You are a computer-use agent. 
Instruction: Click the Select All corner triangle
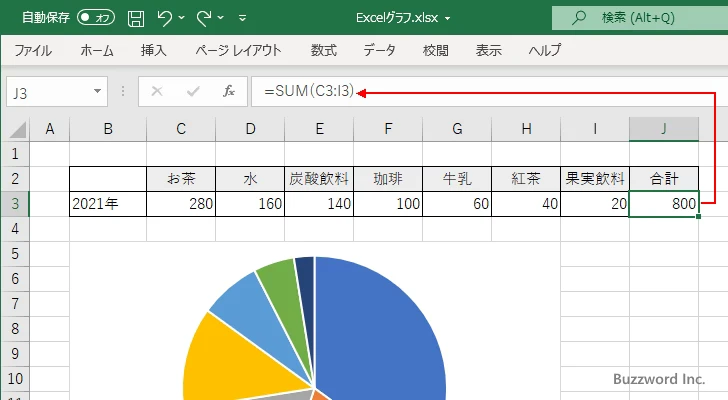point(18,130)
